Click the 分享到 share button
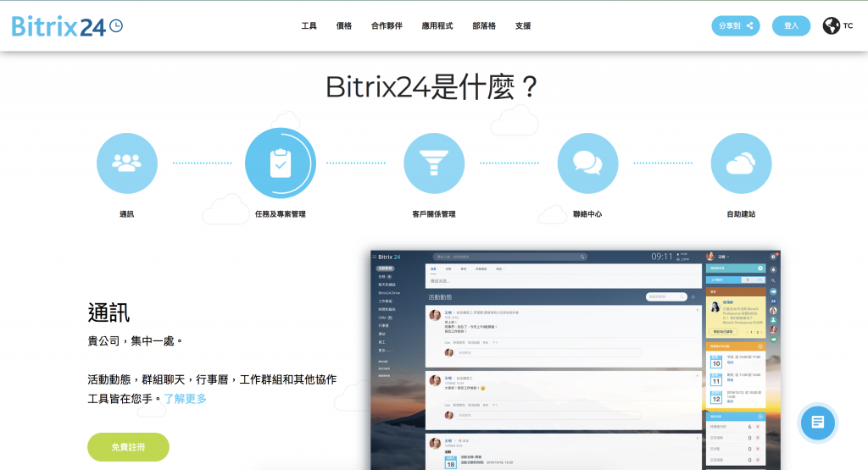Viewport: 868px width, 470px height. coord(736,26)
